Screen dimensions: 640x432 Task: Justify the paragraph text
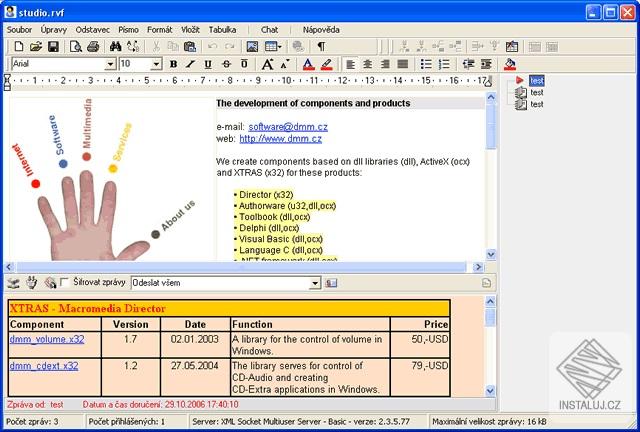point(403,64)
